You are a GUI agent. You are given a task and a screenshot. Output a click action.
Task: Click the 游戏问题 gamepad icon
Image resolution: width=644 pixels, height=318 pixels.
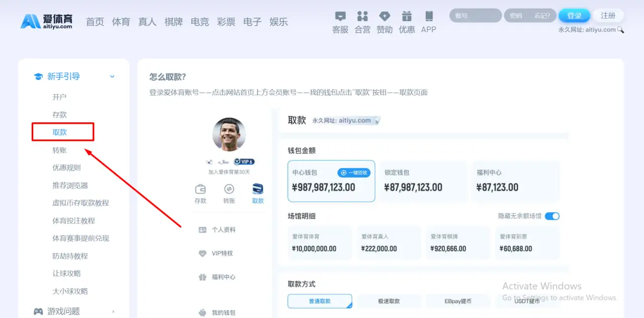click(x=38, y=311)
